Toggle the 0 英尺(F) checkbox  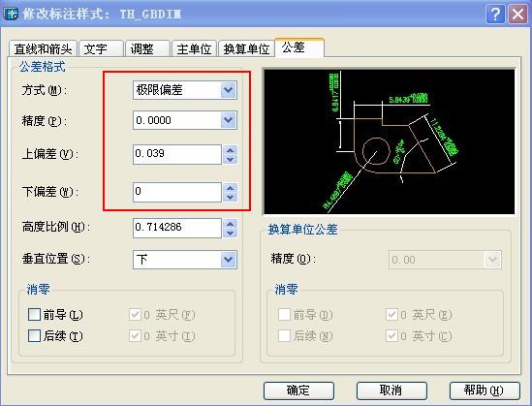[x=135, y=315]
